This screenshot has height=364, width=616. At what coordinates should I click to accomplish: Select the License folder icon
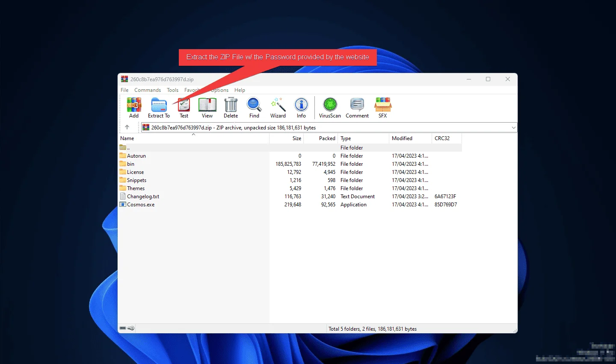coord(123,172)
